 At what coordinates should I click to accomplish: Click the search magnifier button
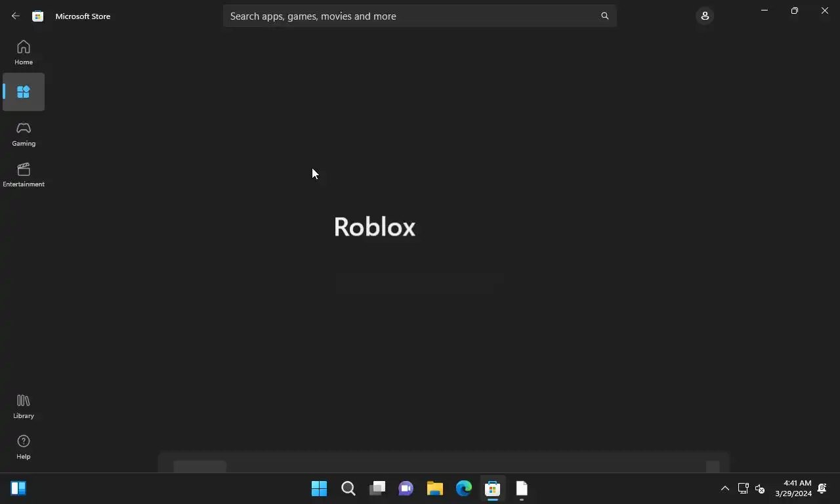pyautogui.click(x=605, y=16)
